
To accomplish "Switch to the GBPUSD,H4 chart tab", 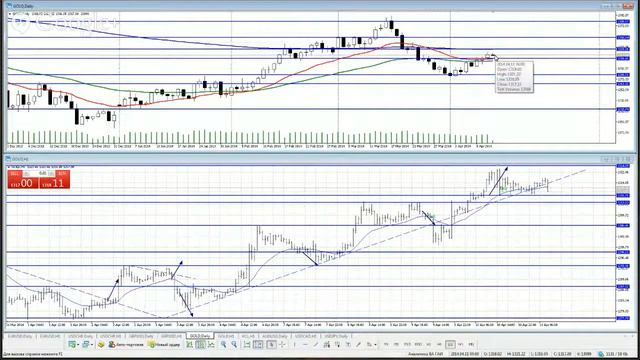I will point(171,336).
